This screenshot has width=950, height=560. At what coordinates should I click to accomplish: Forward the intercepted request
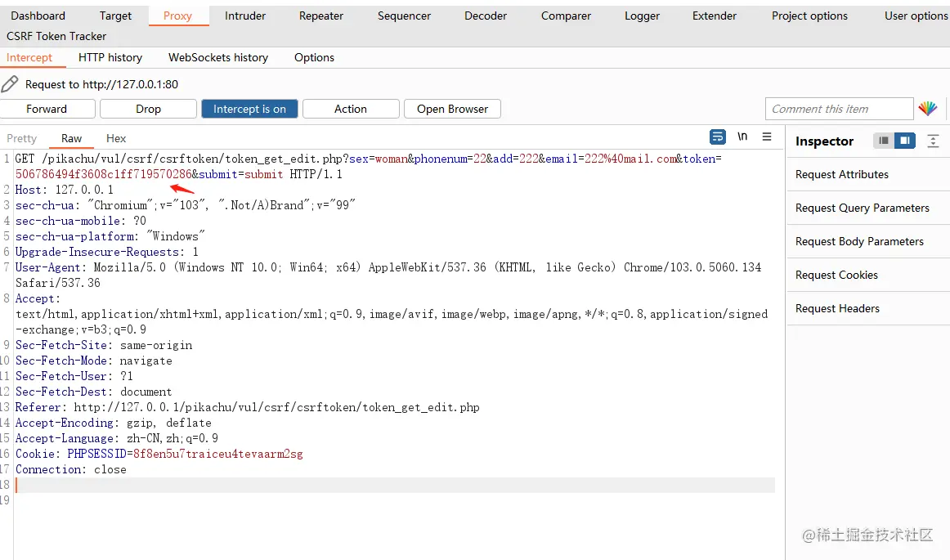click(47, 109)
